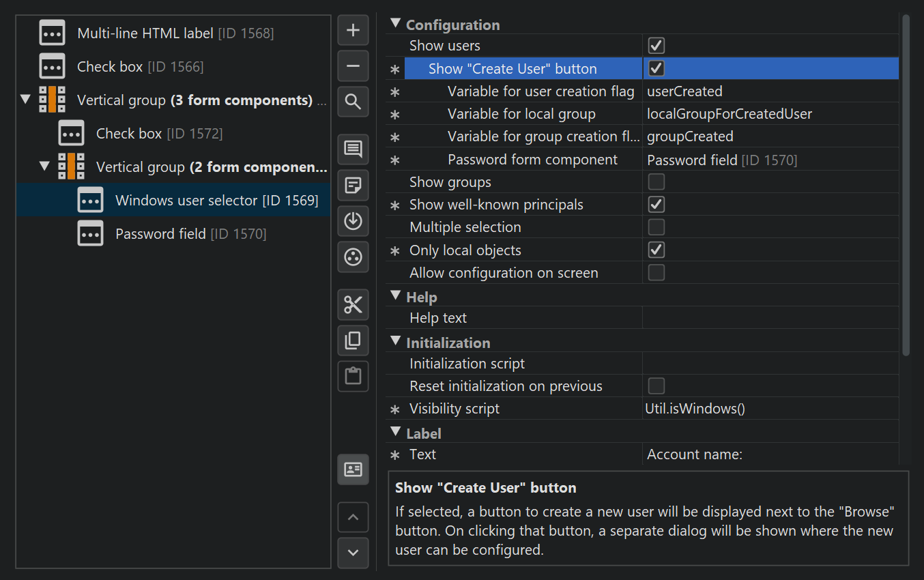This screenshot has width=924, height=580.
Task: Select Multi-line HTML label tree item
Action: point(175,33)
